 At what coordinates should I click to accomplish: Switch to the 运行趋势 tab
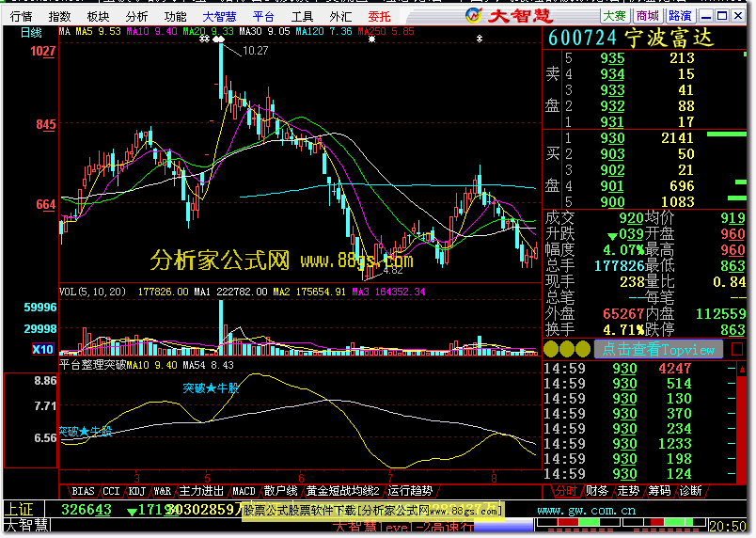[x=410, y=491]
